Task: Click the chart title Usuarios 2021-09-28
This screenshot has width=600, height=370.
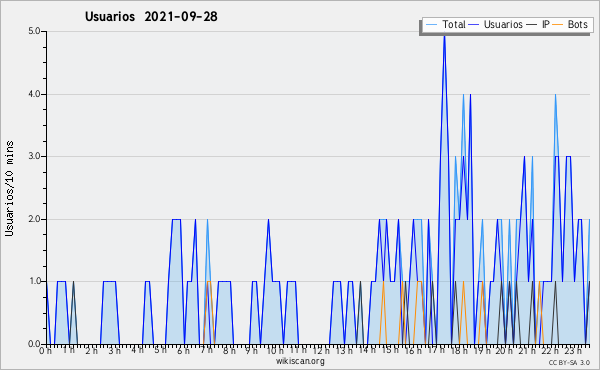Action: click(x=151, y=16)
